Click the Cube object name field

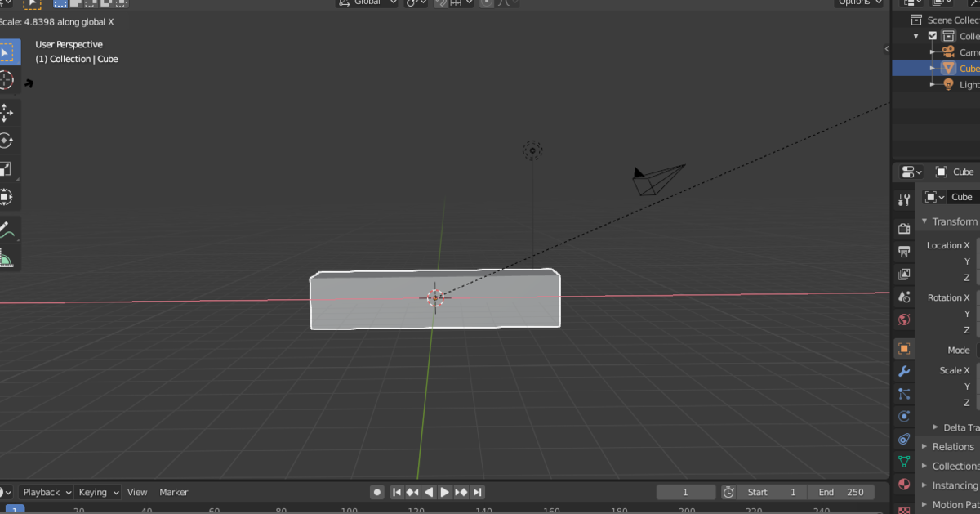962,197
